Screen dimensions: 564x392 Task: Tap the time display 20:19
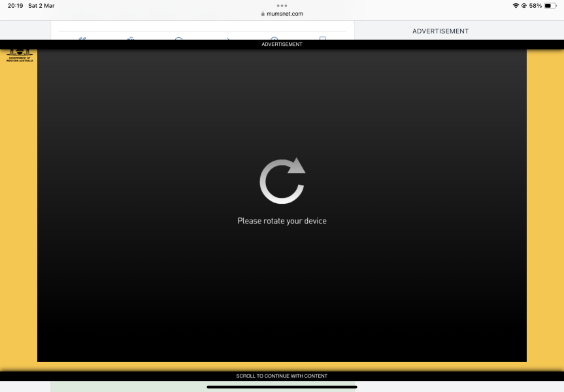[13, 5]
